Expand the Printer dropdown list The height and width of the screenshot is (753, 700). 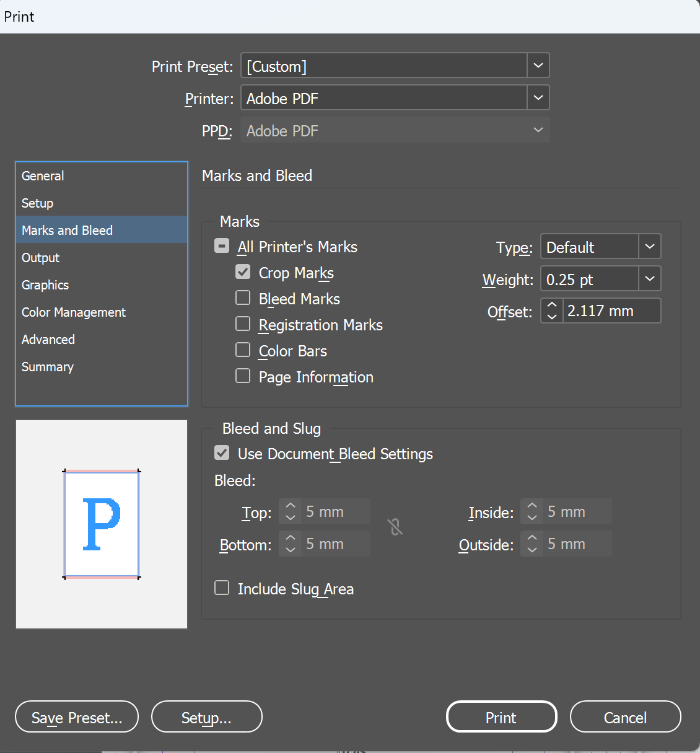pos(538,98)
